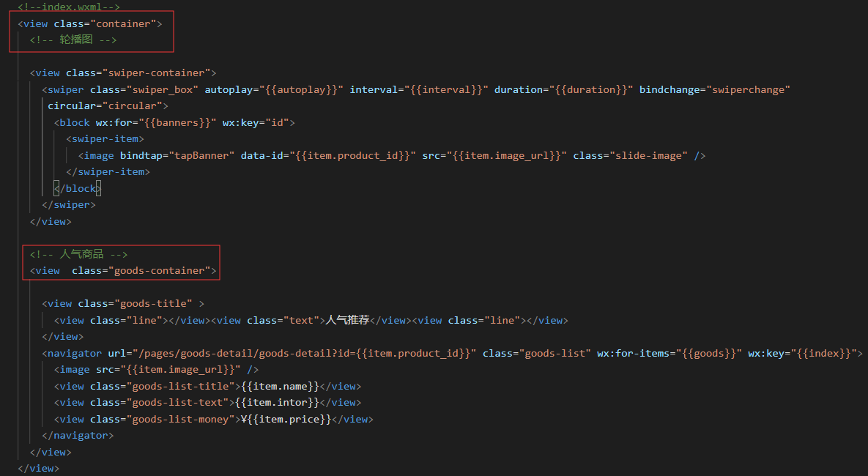Click the highlighted closing block tag

coord(81,188)
